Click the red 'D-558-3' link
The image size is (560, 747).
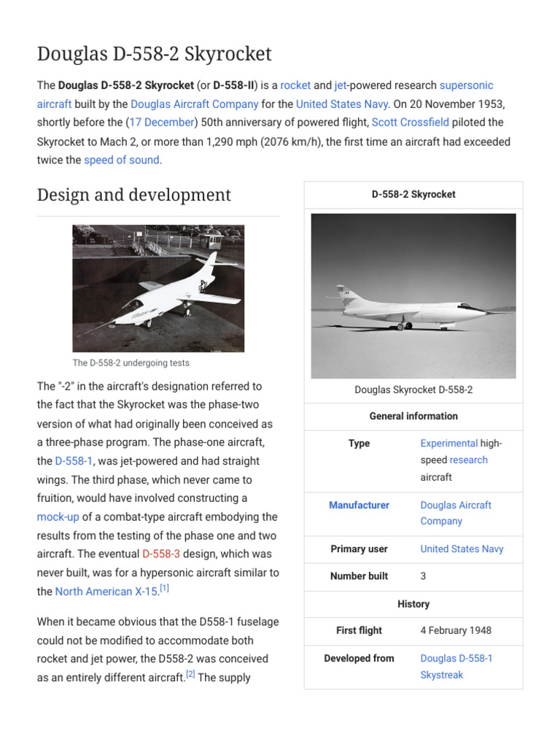[x=161, y=554]
